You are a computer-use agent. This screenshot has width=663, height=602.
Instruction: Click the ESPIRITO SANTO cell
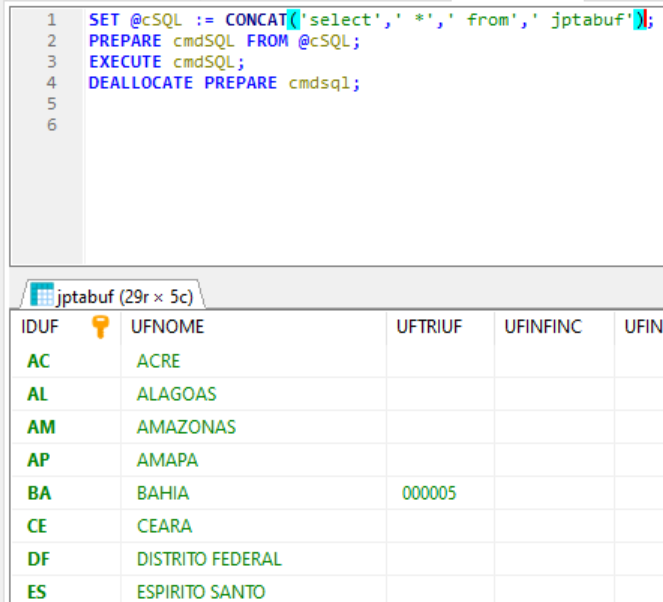tap(201, 592)
